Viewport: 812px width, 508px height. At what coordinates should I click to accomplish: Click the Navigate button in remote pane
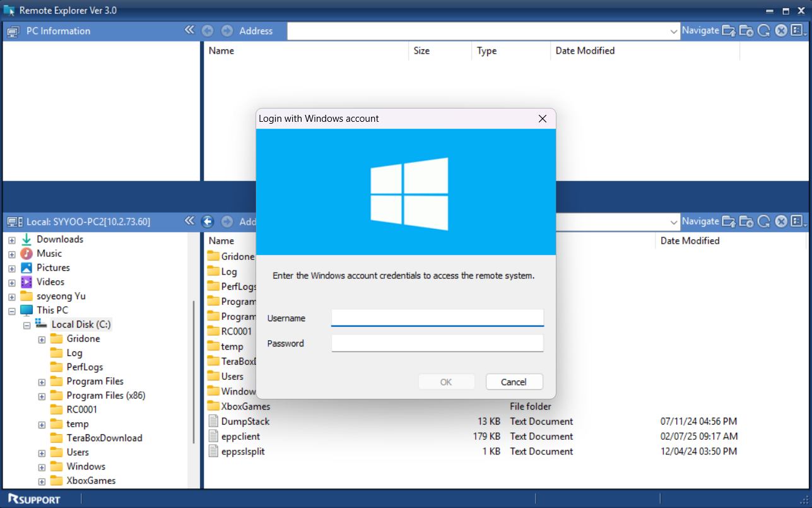coord(700,30)
